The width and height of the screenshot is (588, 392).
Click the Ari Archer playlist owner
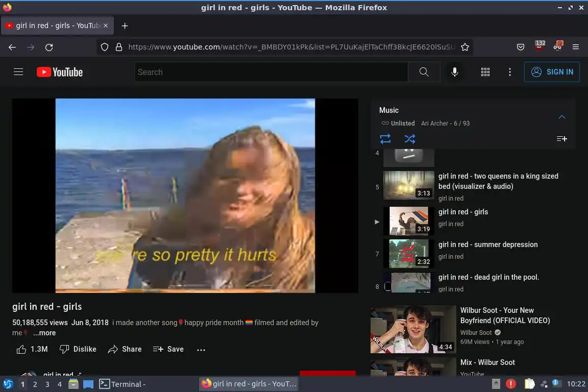click(434, 124)
